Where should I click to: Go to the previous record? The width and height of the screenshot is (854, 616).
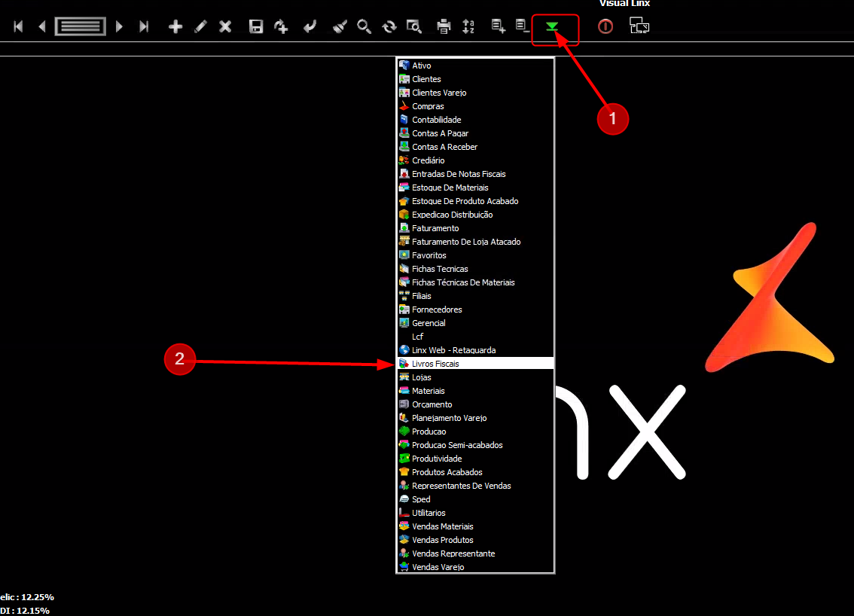[42, 26]
